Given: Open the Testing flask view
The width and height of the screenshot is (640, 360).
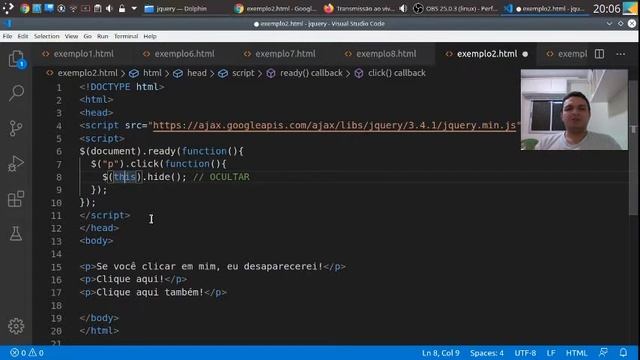Looking at the screenshot, I should pos(16,233).
